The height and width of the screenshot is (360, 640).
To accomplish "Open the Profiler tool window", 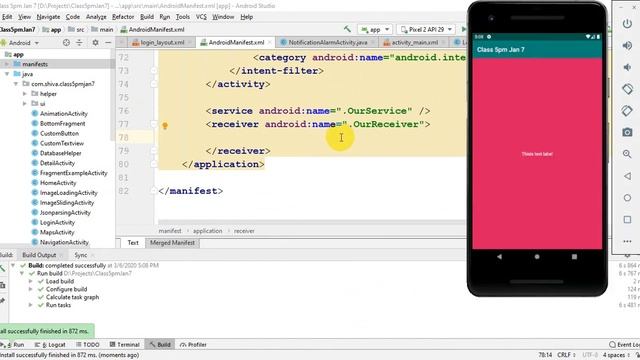I will pos(193,344).
